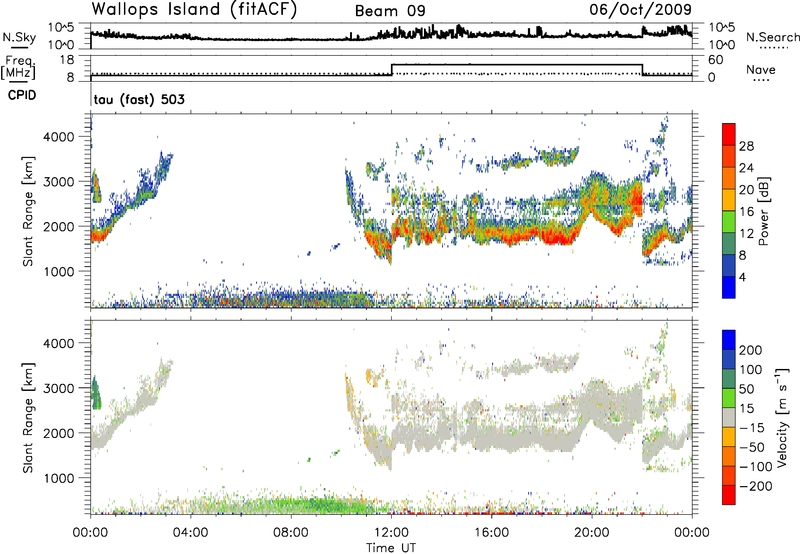
Task: Click the positive '50' Velocity color bar label
Action: tap(747, 389)
